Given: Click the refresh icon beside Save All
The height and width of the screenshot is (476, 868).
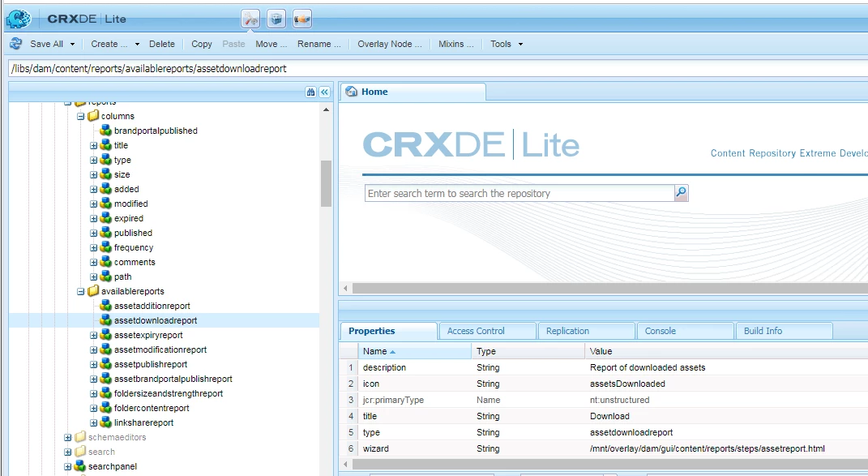Looking at the screenshot, I should tap(15, 44).
